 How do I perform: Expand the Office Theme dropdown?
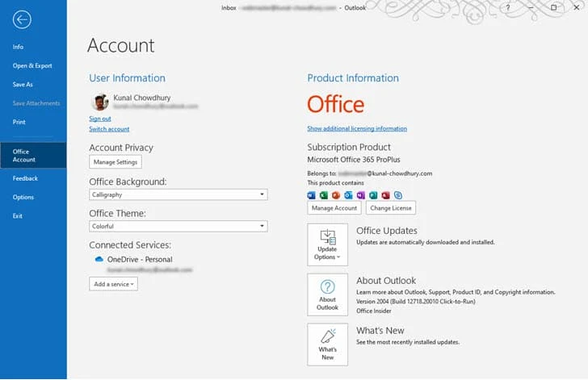coord(178,227)
